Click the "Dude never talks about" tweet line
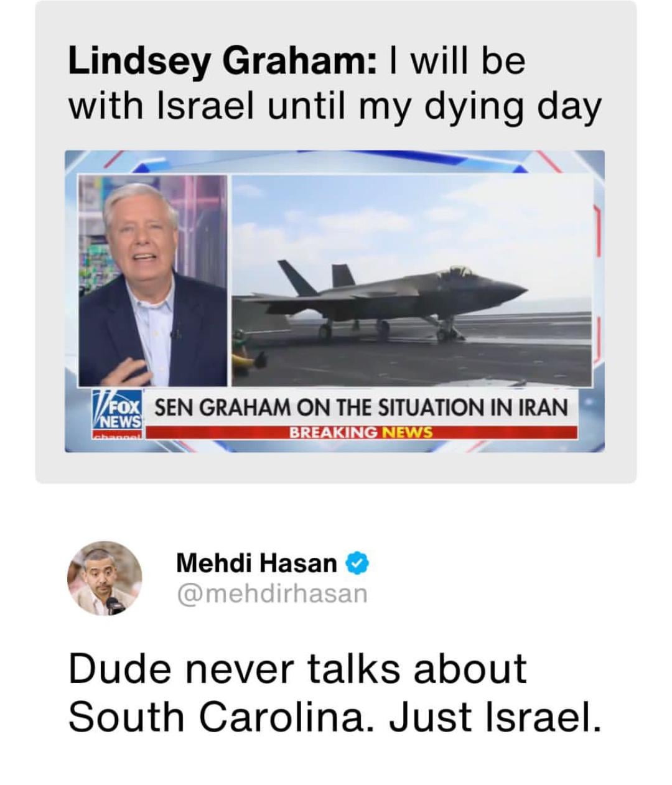The image size is (672, 785). (297, 669)
